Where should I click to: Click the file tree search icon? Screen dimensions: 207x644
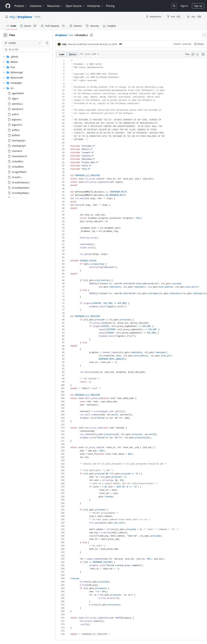47,43
